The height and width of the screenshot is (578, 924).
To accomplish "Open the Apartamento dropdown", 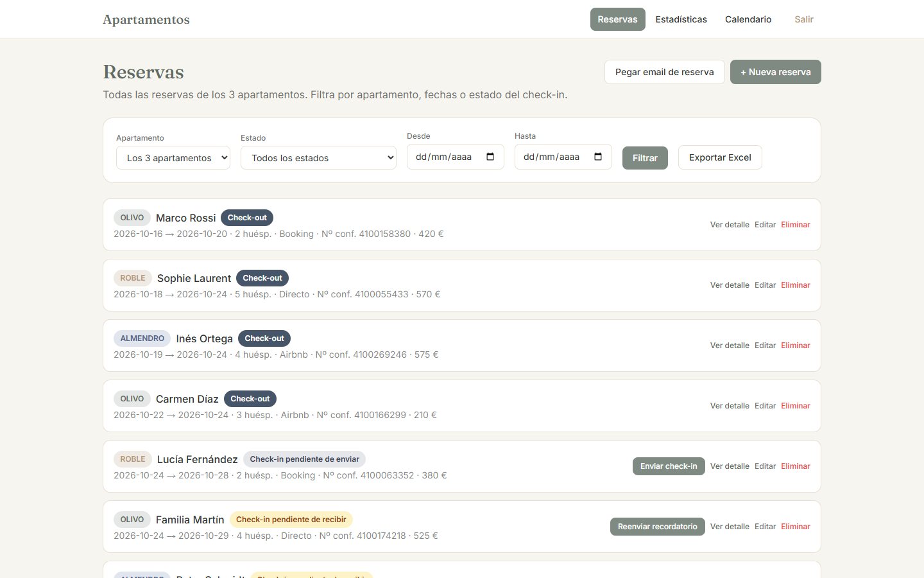I will pos(173,158).
